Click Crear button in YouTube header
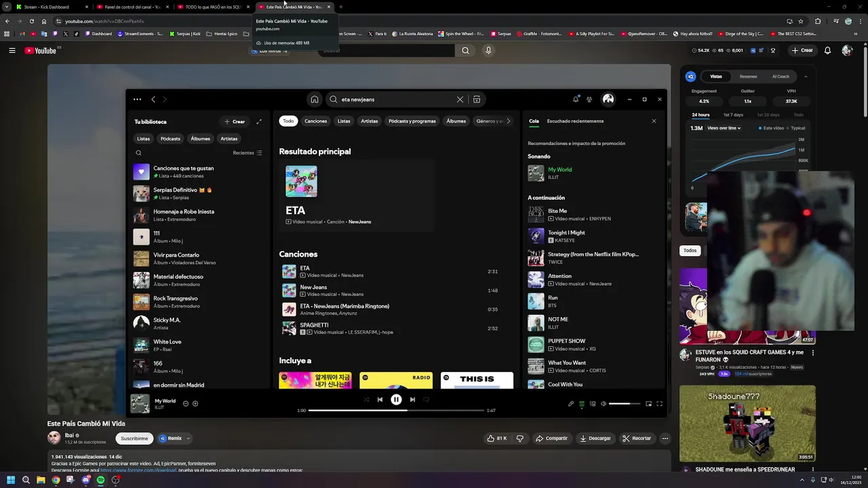This screenshot has height=488, width=868. (802, 50)
